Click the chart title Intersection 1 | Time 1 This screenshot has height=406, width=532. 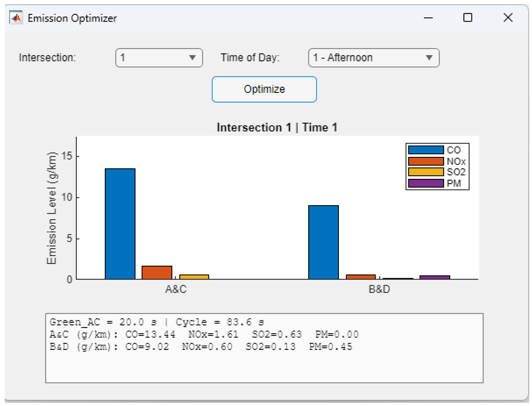click(x=277, y=127)
